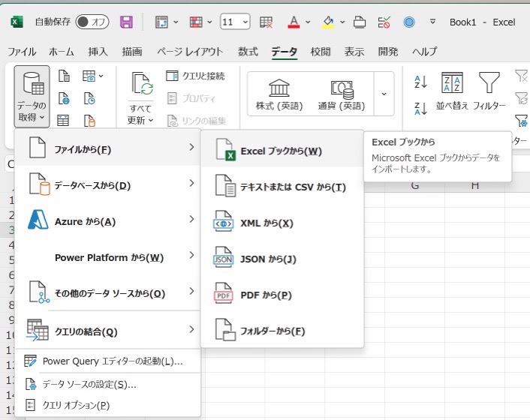
Task: Open the ページレイアウト tab
Action: coord(190,52)
